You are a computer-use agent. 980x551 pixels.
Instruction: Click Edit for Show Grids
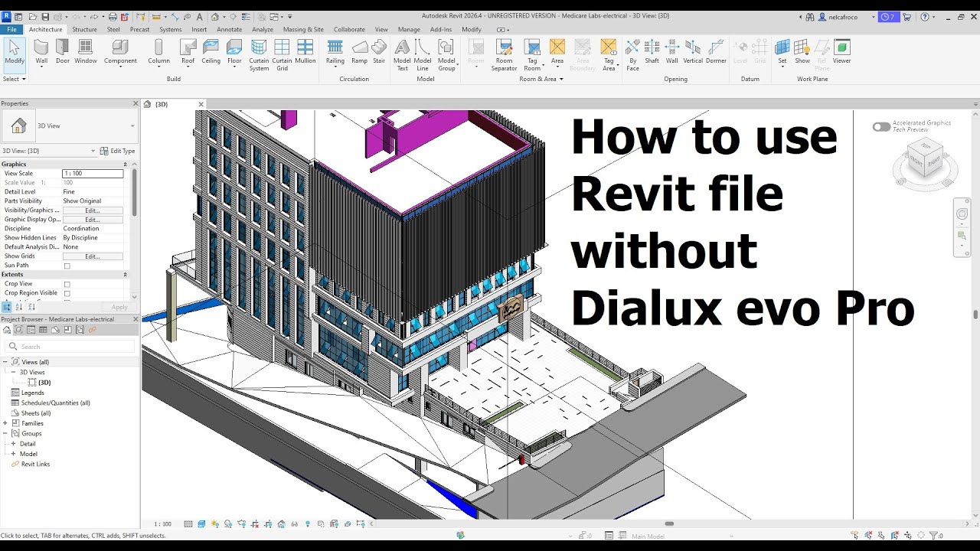tap(93, 256)
